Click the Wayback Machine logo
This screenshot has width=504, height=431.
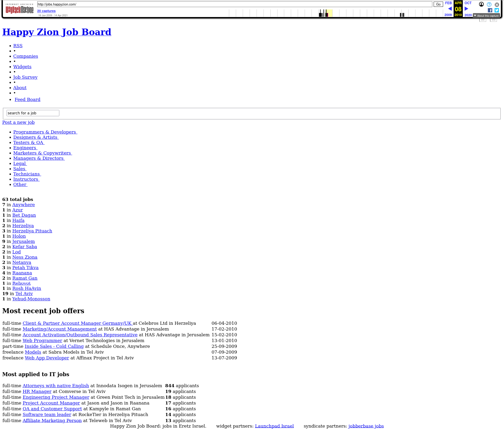(19, 9)
